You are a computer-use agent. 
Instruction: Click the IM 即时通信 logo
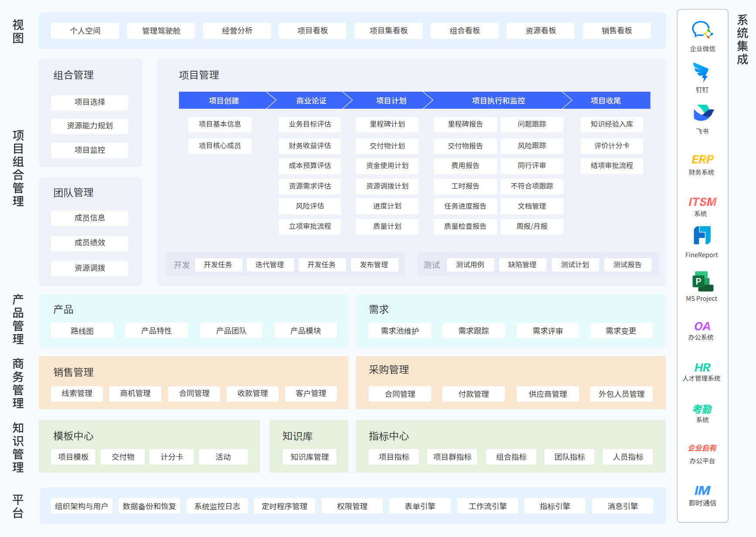(702, 491)
